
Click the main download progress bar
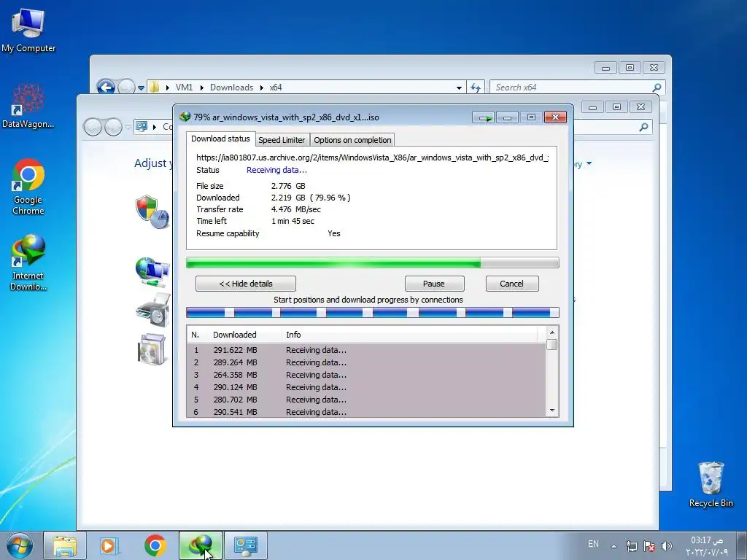point(372,262)
